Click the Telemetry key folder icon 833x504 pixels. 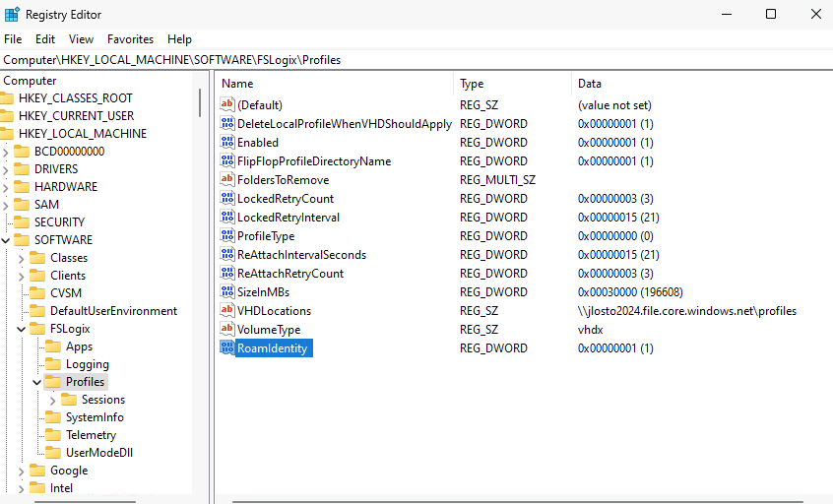point(53,435)
